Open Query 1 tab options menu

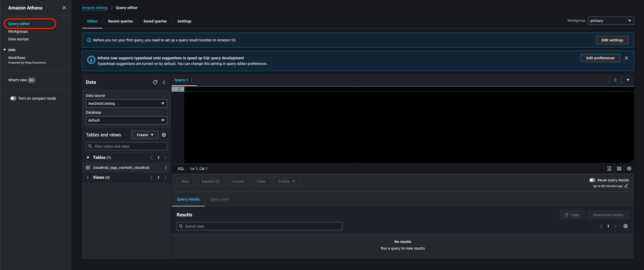click(x=191, y=80)
